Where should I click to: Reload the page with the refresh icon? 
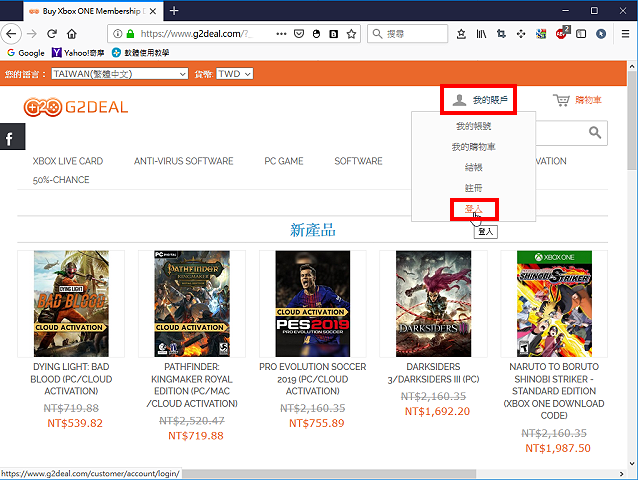52,34
